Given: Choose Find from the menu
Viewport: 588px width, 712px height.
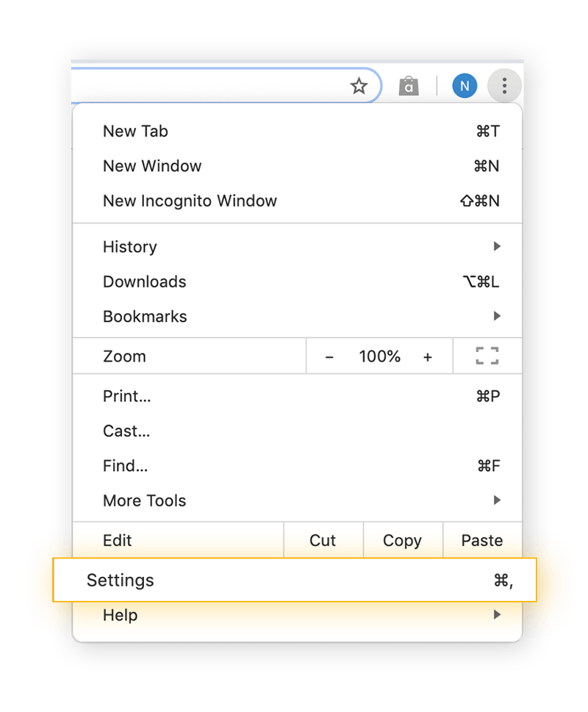Looking at the screenshot, I should (124, 465).
